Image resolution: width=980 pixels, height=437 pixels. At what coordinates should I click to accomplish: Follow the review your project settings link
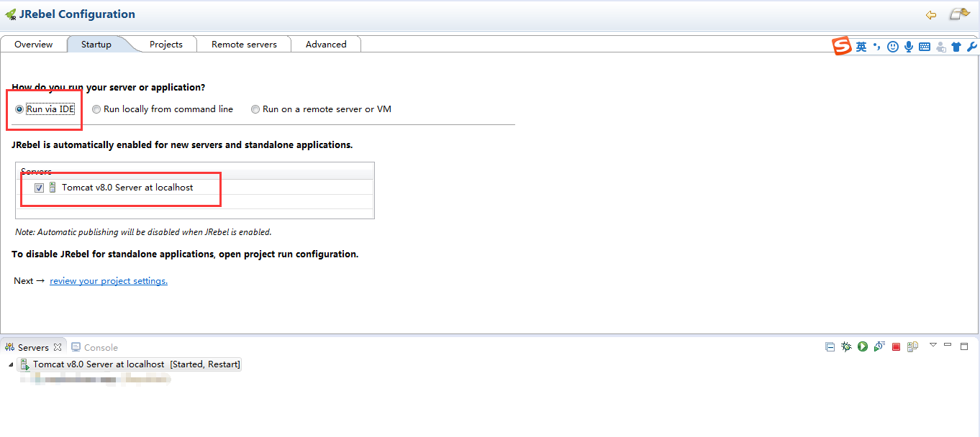109,281
